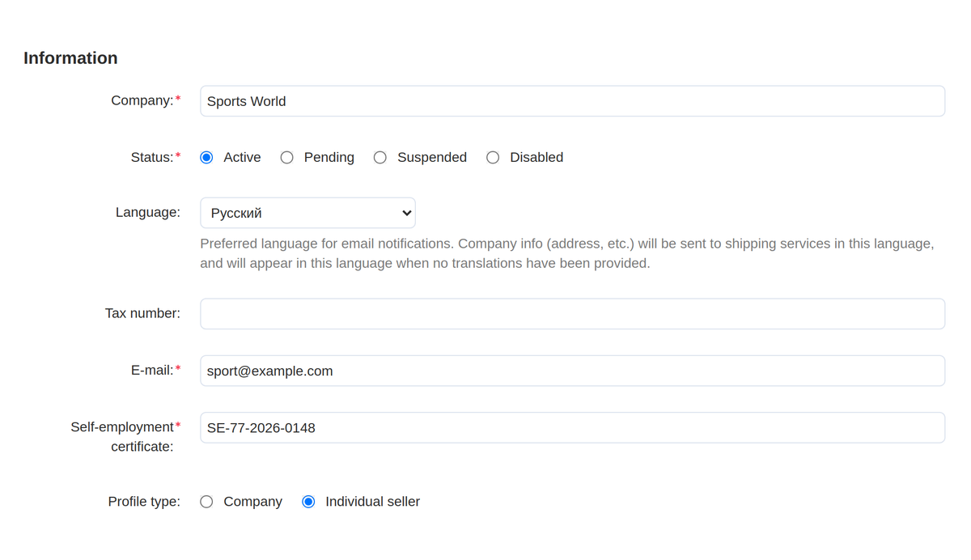Set status to Pending
The width and height of the screenshot is (971, 560).
tap(286, 158)
